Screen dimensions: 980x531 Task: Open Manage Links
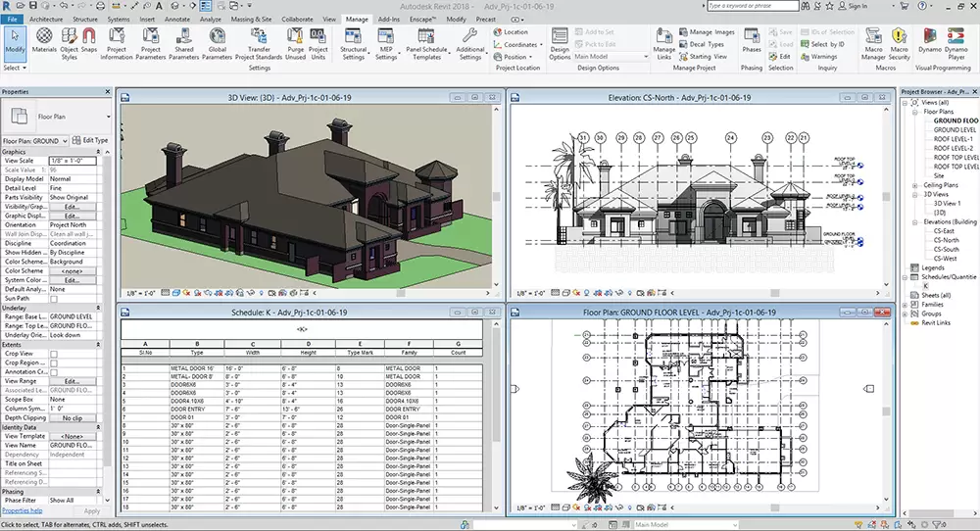tap(663, 43)
